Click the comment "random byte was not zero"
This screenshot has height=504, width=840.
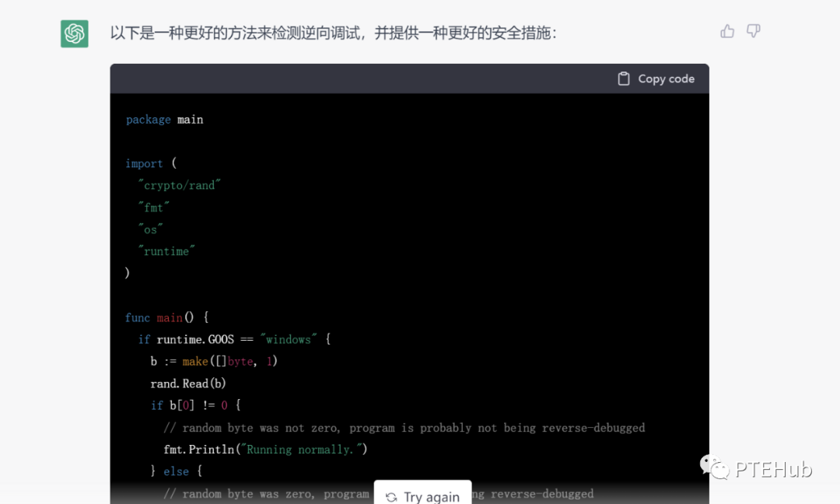404,428
